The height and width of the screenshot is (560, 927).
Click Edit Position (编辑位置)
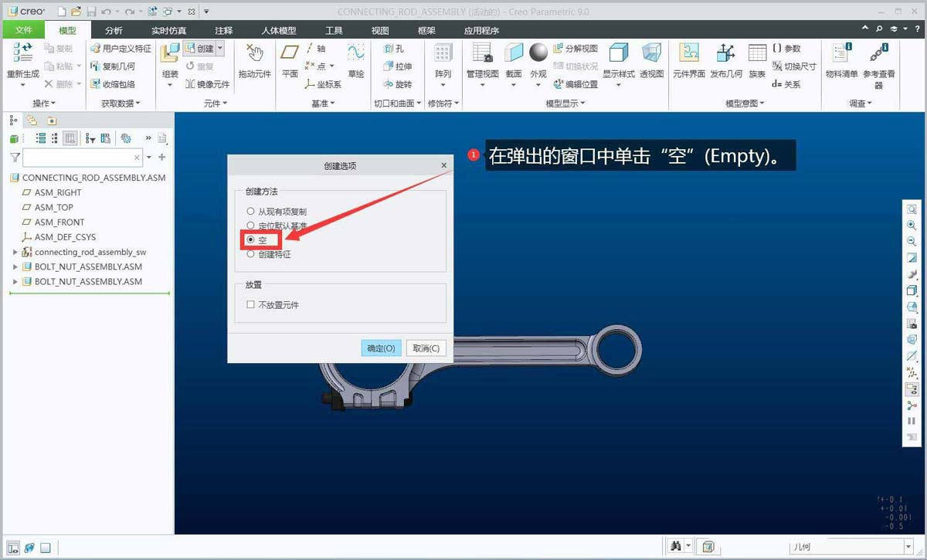tap(576, 84)
